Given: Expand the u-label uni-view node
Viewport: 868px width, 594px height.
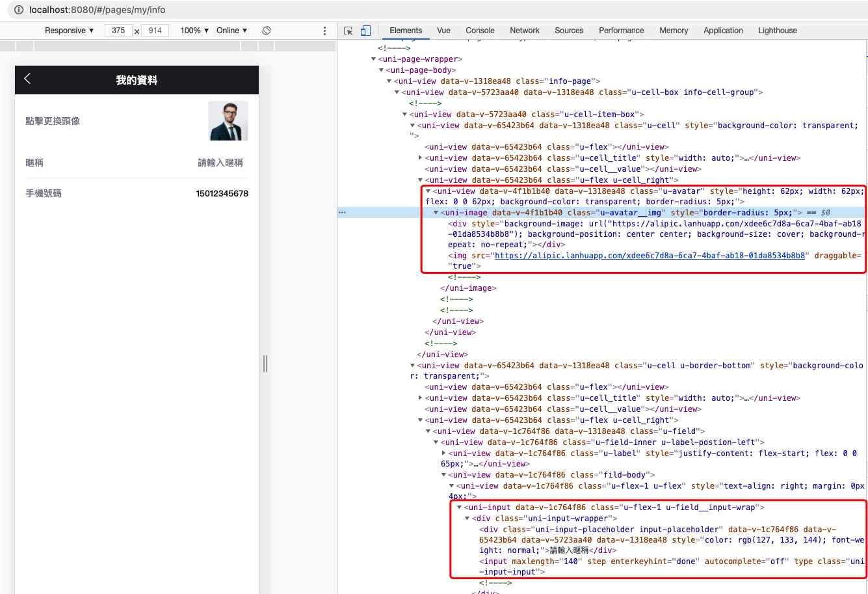Looking at the screenshot, I should [x=443, y=453].
